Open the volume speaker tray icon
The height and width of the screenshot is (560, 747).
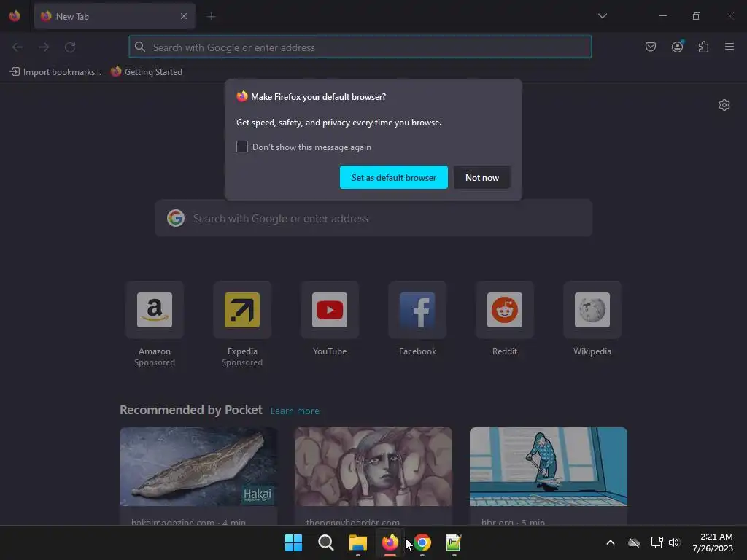[673, 542]
